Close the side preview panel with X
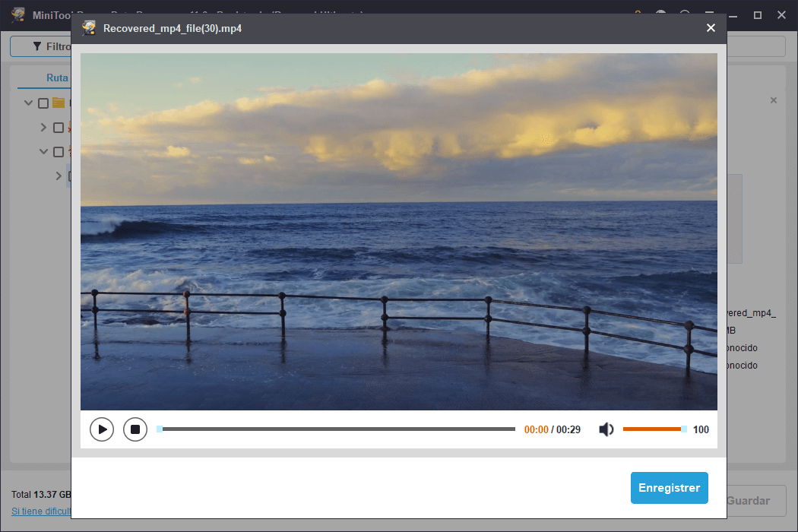The height and width of the screenshot is (532, 798). 774,100
